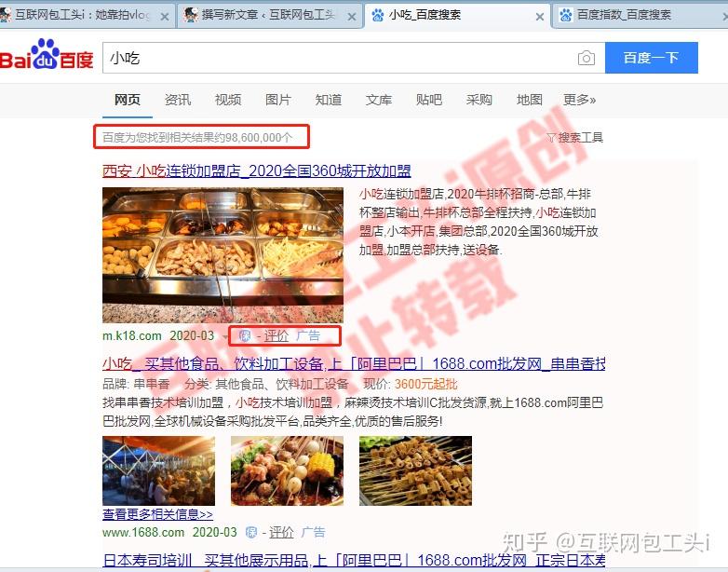Open the 查看更多相关信息>> link

point(157,514)
